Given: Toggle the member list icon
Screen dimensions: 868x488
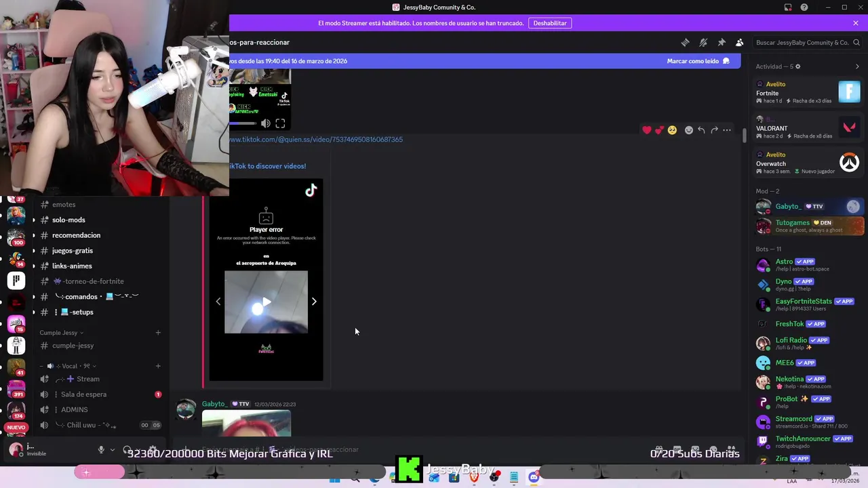Looking at the screenshot, I should (740, 42).
